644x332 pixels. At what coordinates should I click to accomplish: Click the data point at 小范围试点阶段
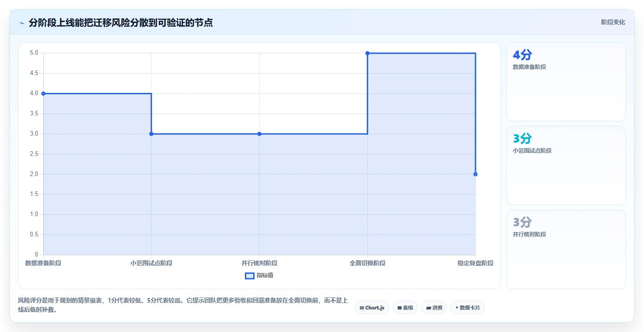pos(151,134)
